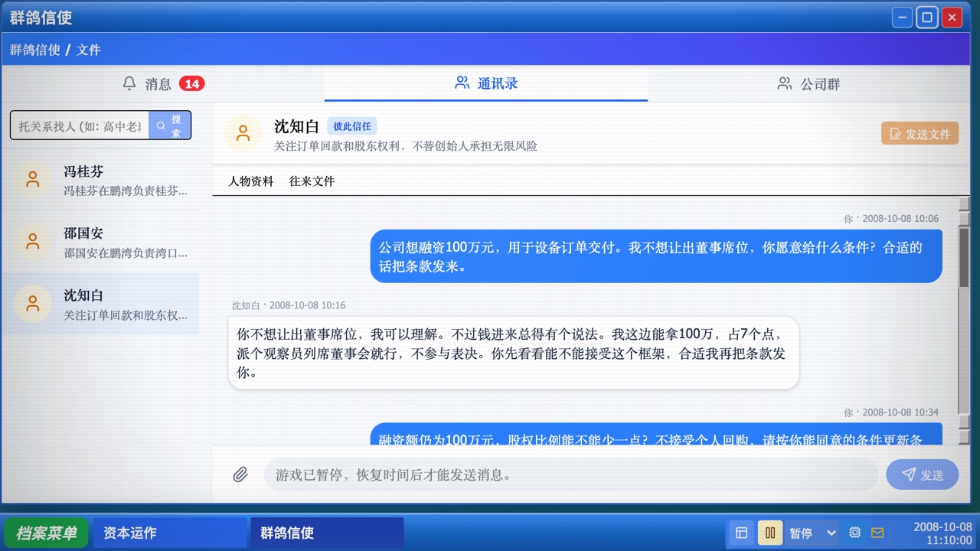Click the chat scrollbar thumb
This screenshot has width=980, height=551.
point(964,257)
